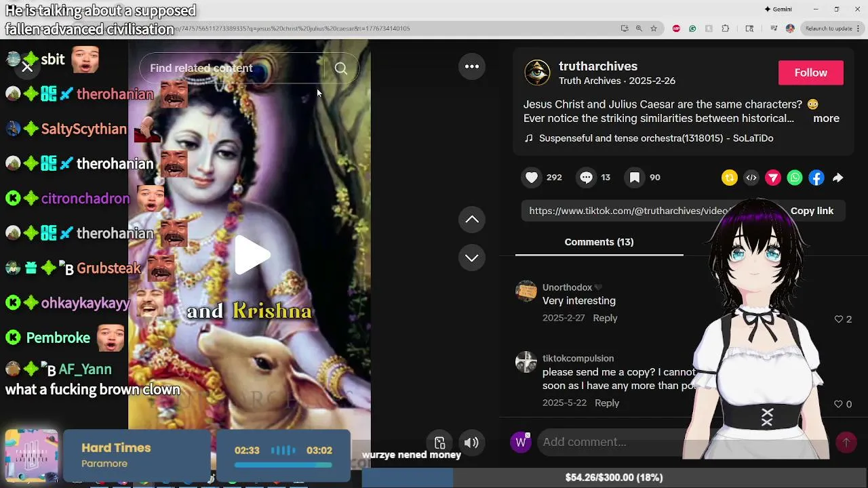Click the embed code icon

[x=751, y=178]
